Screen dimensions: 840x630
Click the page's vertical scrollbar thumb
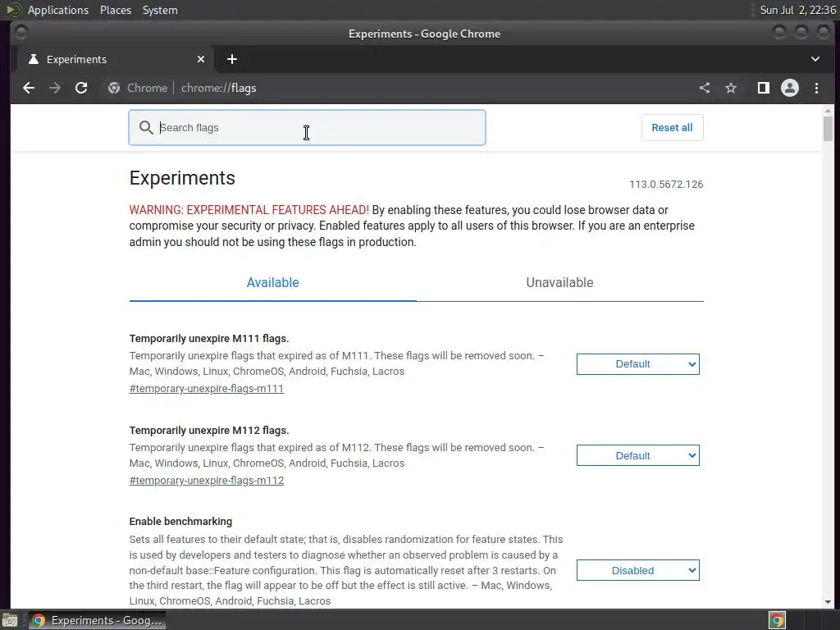tap(829, 129)
